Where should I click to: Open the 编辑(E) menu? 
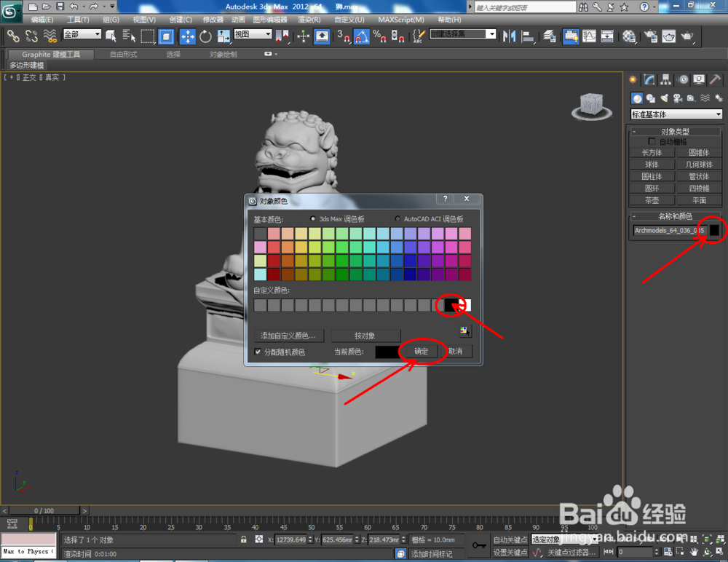[x=42, y=20]
